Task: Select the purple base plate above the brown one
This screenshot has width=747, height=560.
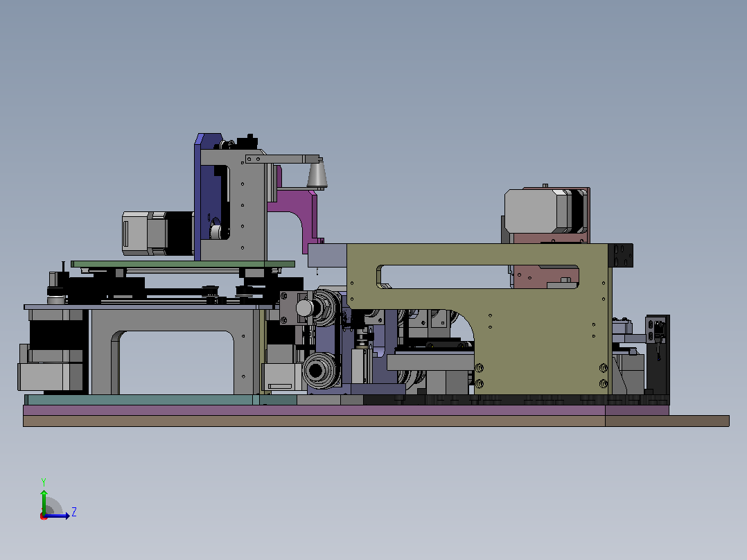Action: click(x=346, y=410)
